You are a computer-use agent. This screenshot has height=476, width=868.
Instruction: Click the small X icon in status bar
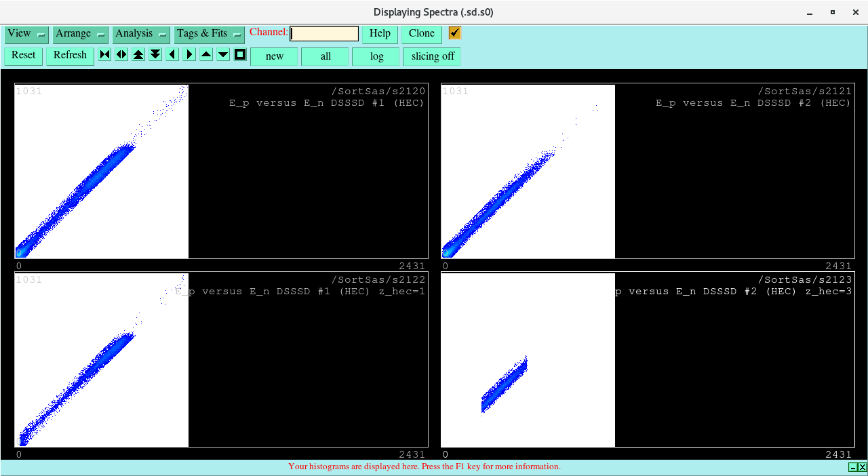pos(862,467)
